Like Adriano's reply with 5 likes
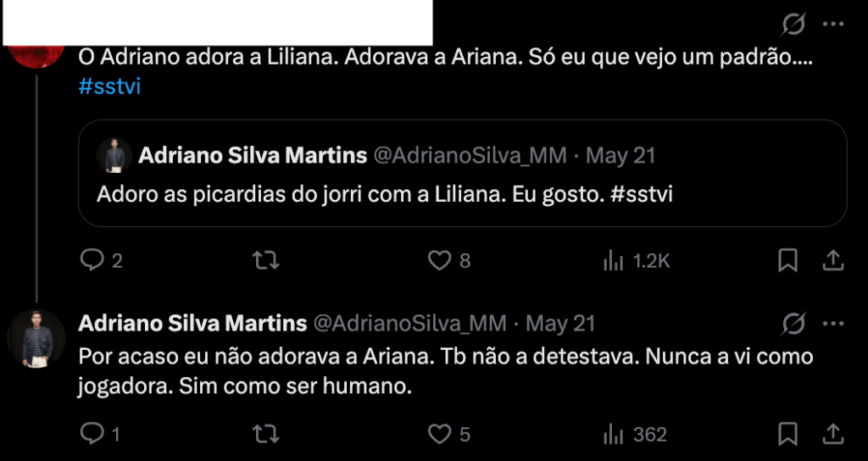The image size is (868, 461). 440,435
